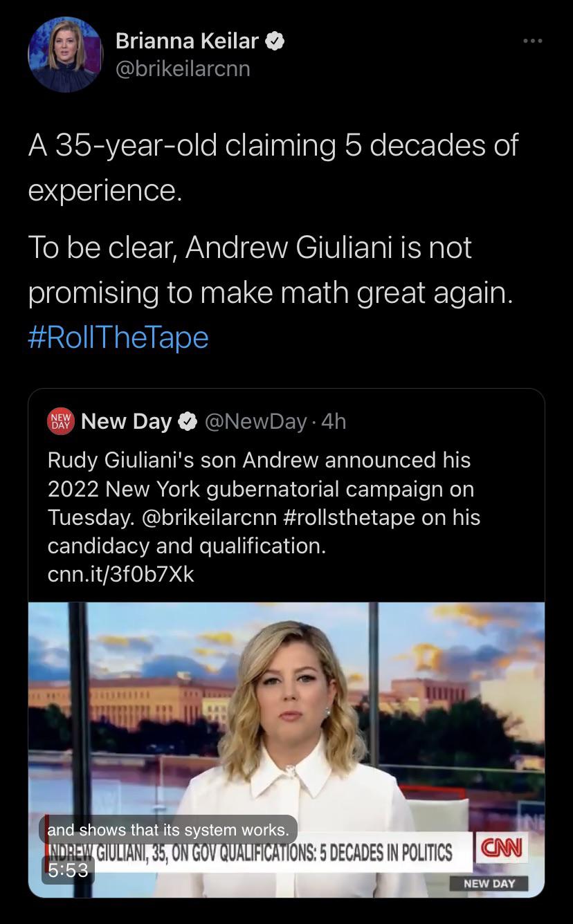Tap the caption "and shows that its system works."
573x924 pixels.
(168, 829)
